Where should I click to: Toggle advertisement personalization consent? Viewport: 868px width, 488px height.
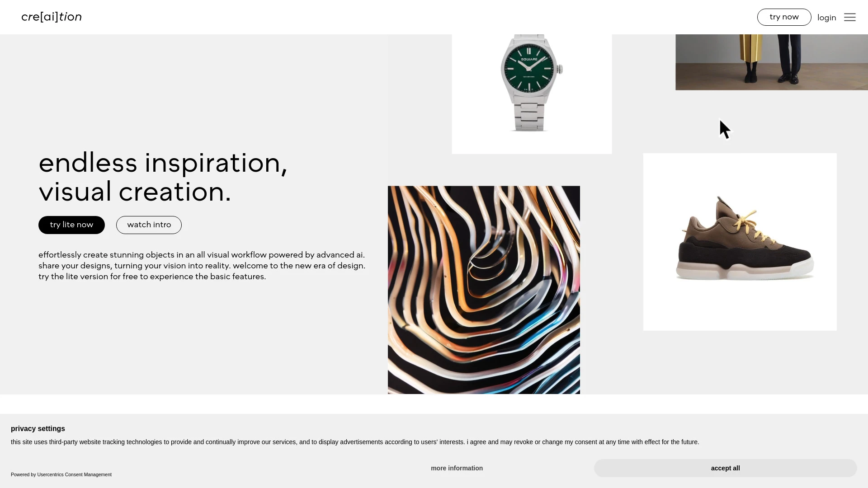click(x=457, y=468)
